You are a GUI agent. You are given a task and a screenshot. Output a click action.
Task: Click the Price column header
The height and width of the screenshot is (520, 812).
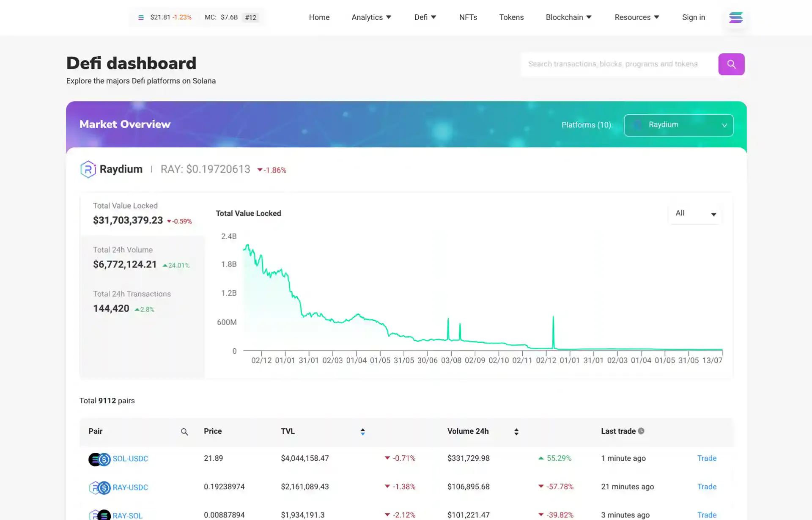pyautogui.click(x=213, y=431)
